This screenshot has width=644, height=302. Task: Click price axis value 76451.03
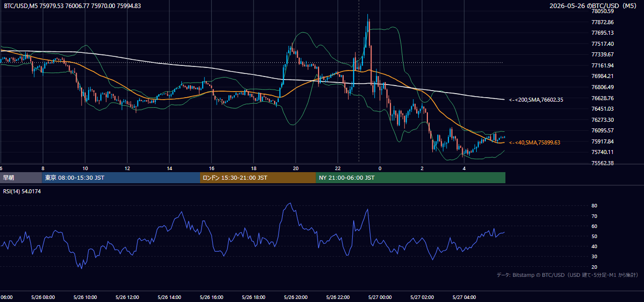(x=602, y=109)
